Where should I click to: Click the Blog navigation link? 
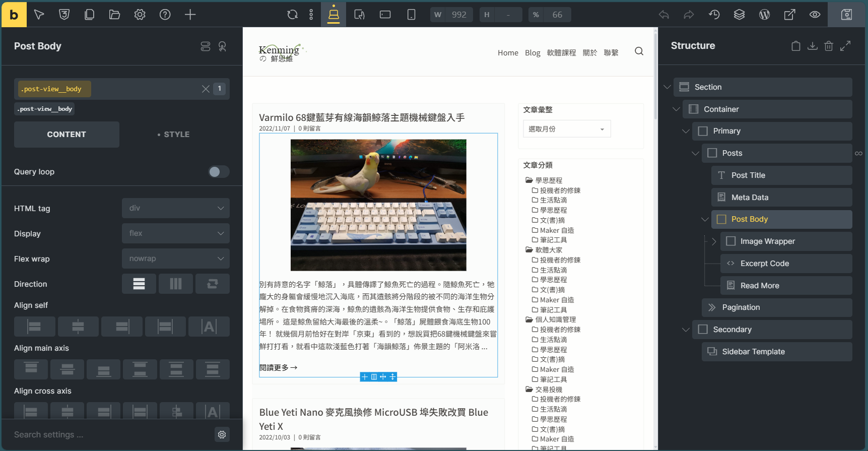click(x=532, y=53)
